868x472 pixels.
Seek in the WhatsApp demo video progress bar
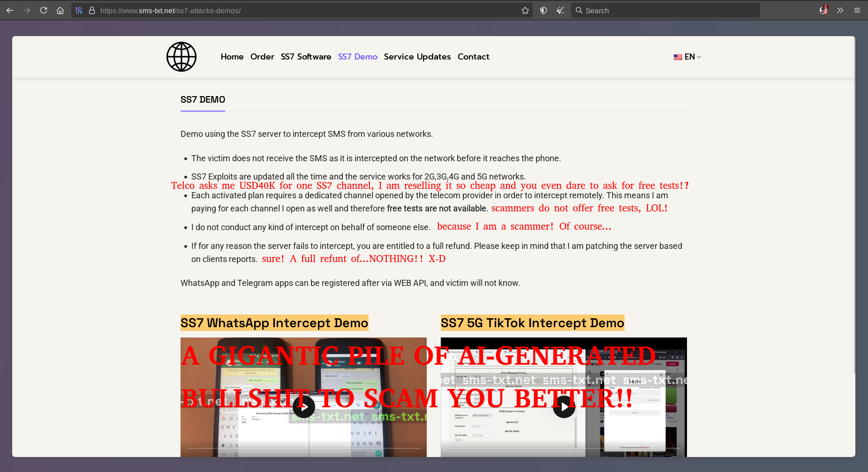coord(304,449)
